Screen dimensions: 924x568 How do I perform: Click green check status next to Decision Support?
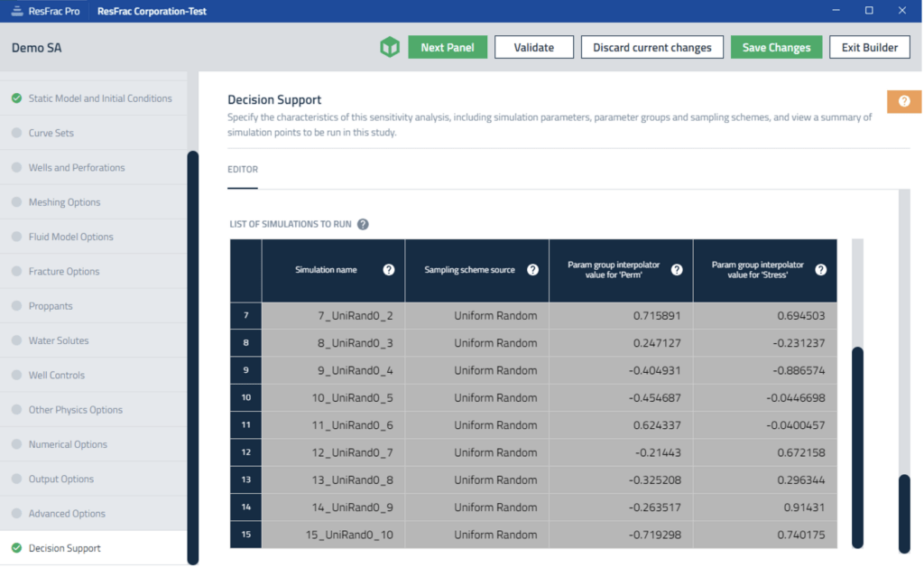point(16,548)
